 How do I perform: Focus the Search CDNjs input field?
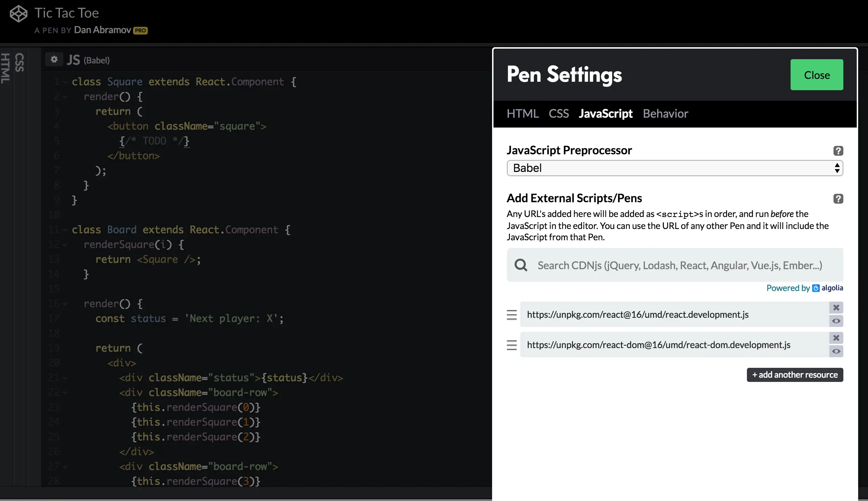click(679, 265)
